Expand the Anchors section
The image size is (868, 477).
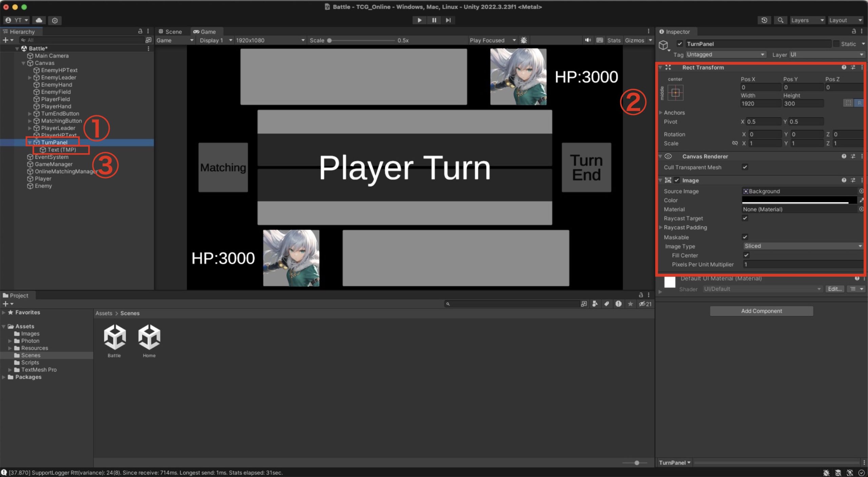coord(660,112)
